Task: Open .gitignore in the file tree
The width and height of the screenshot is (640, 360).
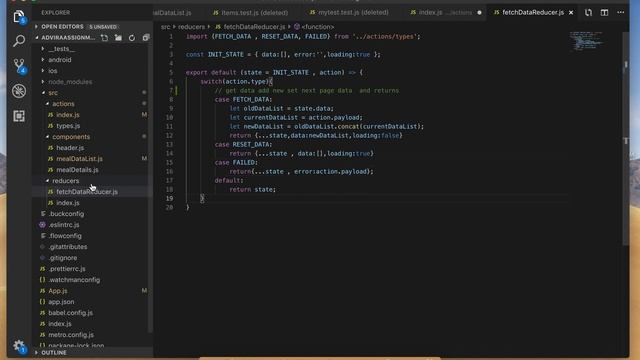Action: 62,258
